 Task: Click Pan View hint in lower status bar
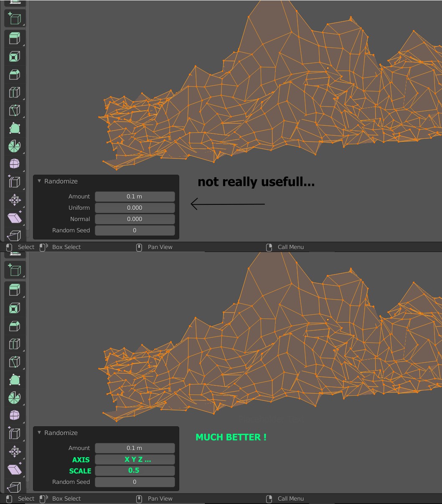(155, 499)
